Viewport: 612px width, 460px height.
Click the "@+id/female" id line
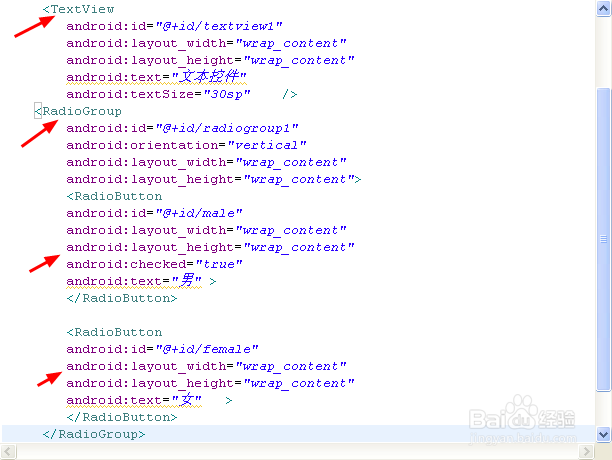point(162,349)
